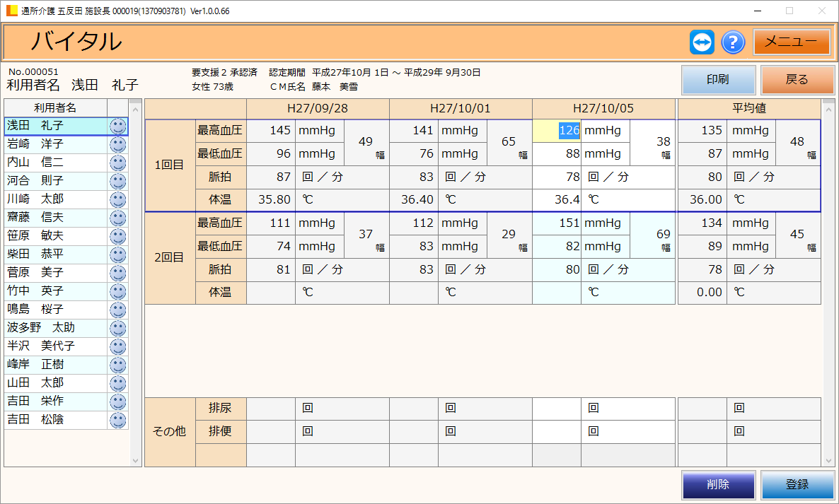Click the 35.80 temperature value
The width and height of the screenshot is (839, 504).
271,200
